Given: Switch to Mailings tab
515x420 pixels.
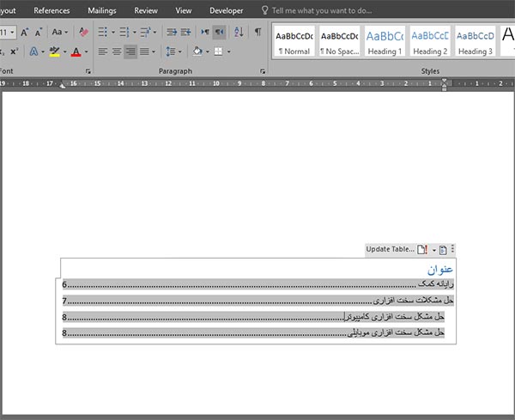Looking at the screenshot, I should click(102, 10).
